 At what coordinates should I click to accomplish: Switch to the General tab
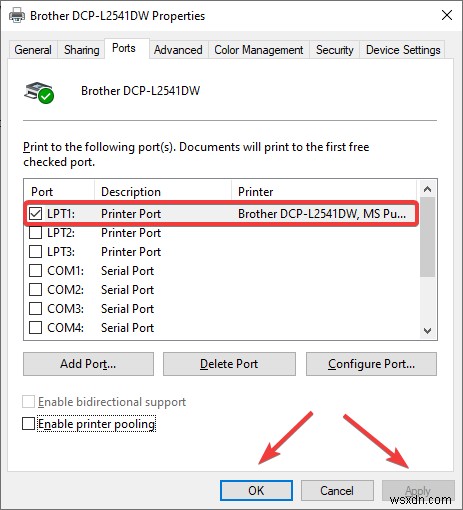coord(33,50)
